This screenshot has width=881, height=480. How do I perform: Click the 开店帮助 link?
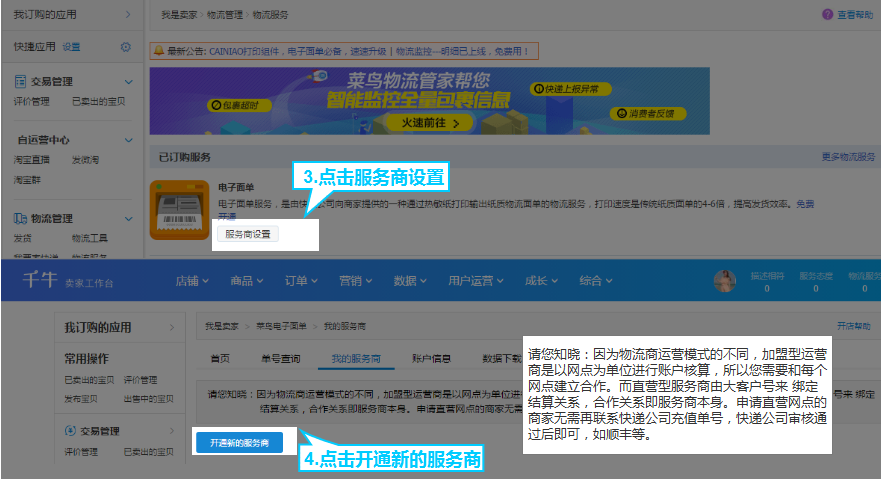[853, 326]
